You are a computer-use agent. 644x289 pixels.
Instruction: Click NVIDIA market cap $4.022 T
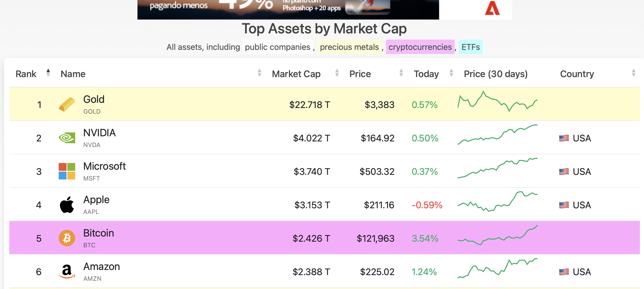(x=312, y=138)
